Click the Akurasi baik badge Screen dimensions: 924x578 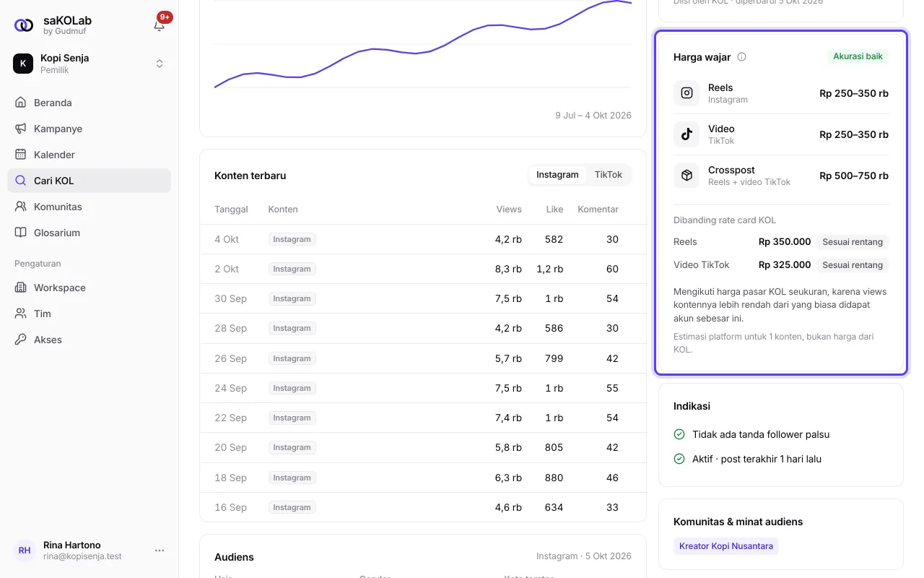pyautogui.click(x=858, y=56)
